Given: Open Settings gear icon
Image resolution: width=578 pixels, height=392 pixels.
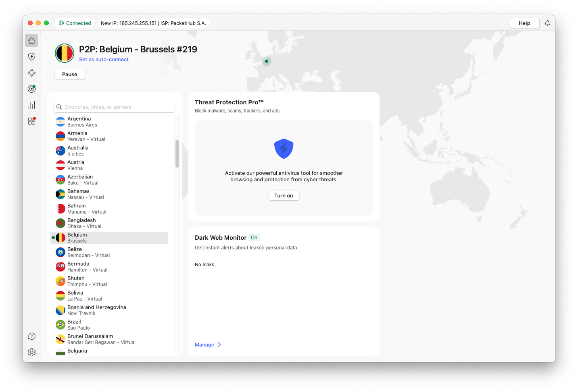Looking at the screenshot, I should tap(31, 352).
